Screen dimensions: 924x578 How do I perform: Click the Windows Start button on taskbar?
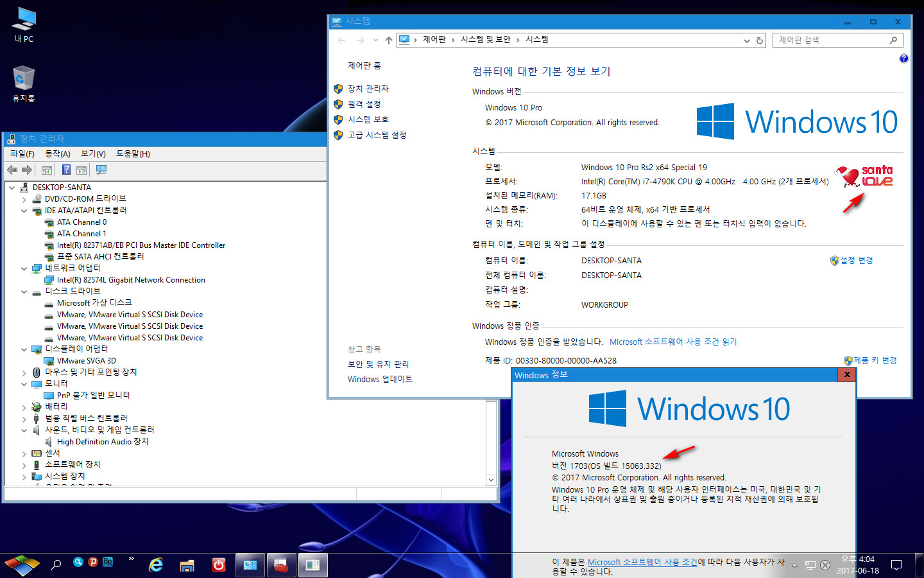click(x=22, y=565)
